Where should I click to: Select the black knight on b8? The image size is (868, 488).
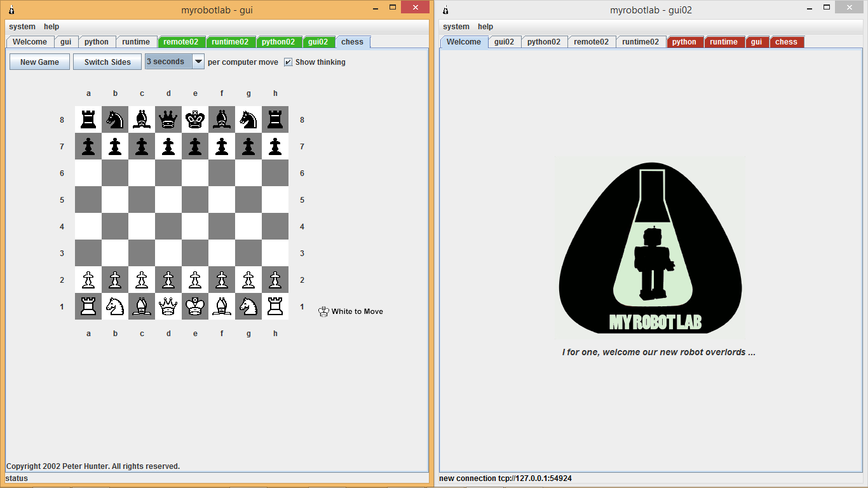coord(115,119)
